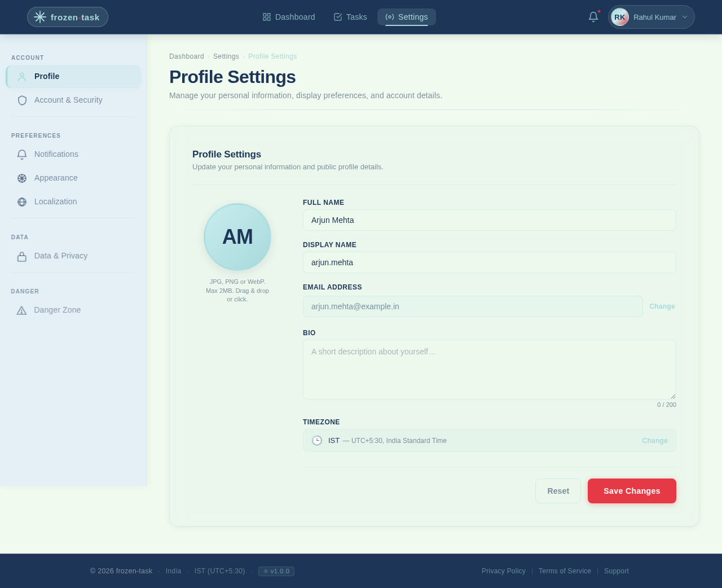
Task: Navigate to Settings breadcrumb link
Action: coord(226,56)
